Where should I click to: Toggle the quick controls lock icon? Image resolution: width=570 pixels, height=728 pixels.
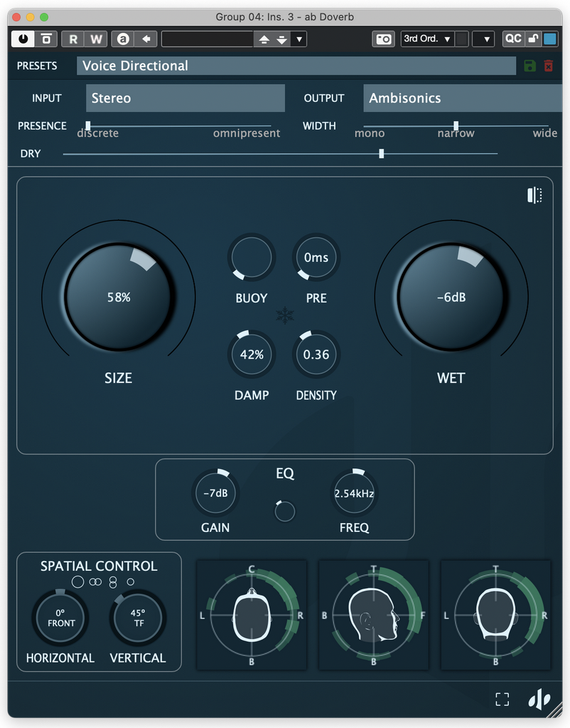click(533, 39)
